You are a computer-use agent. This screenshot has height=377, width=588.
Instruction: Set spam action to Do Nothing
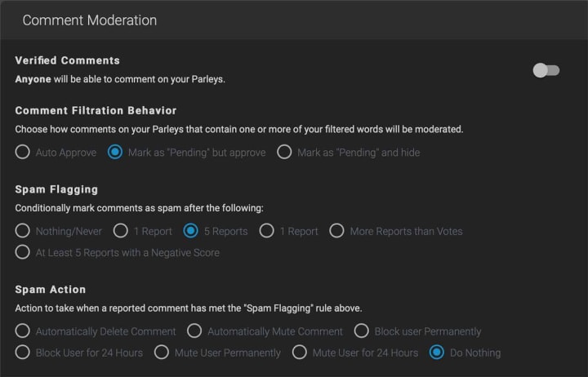pyautogui.click(x=437, y=353)
